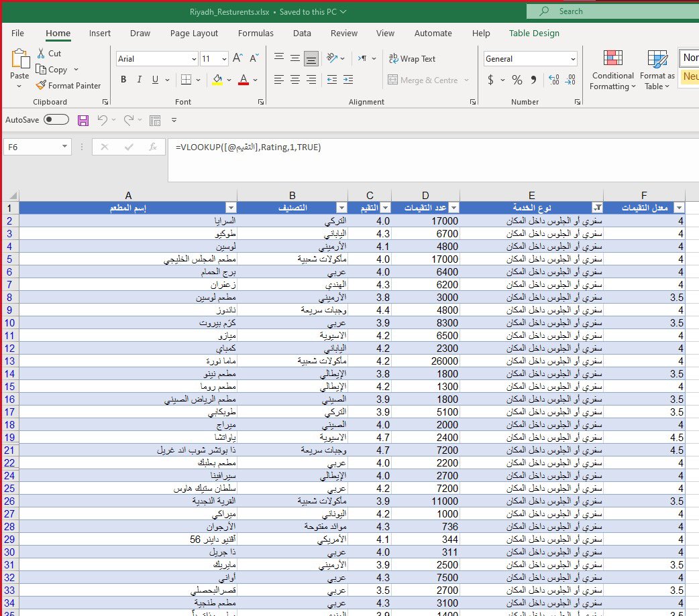Click the Insert Function fx icon
The width and height of the screenshot is (699, 616).
point(153,147)
